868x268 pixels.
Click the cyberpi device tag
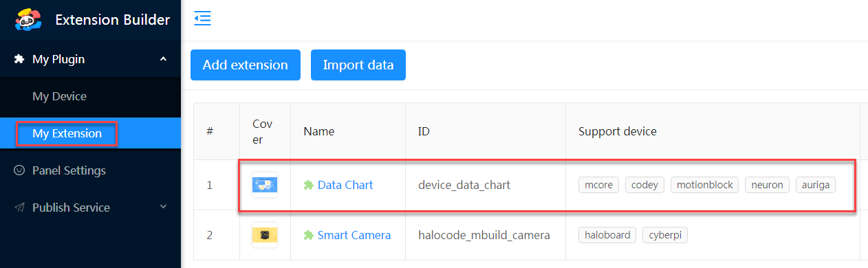coord(665,235)
